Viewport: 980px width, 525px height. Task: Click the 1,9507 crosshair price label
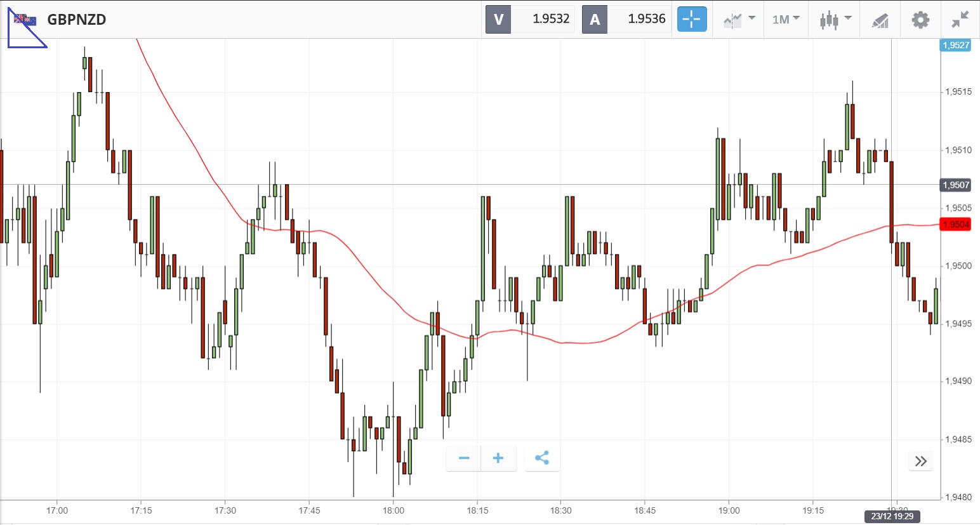955,185
